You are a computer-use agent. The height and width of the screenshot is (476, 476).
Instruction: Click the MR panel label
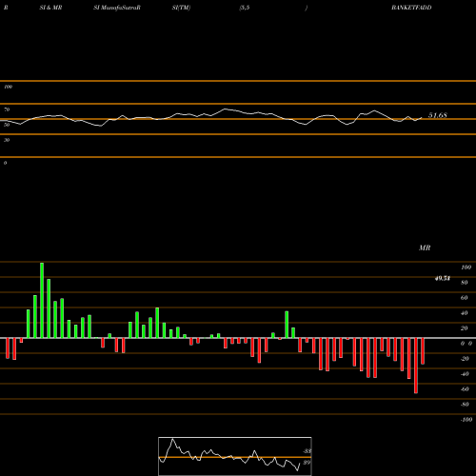tap(425, 248)
